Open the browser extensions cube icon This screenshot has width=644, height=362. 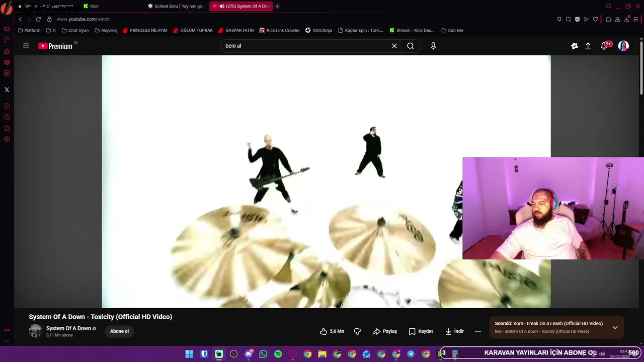point(608,19)
